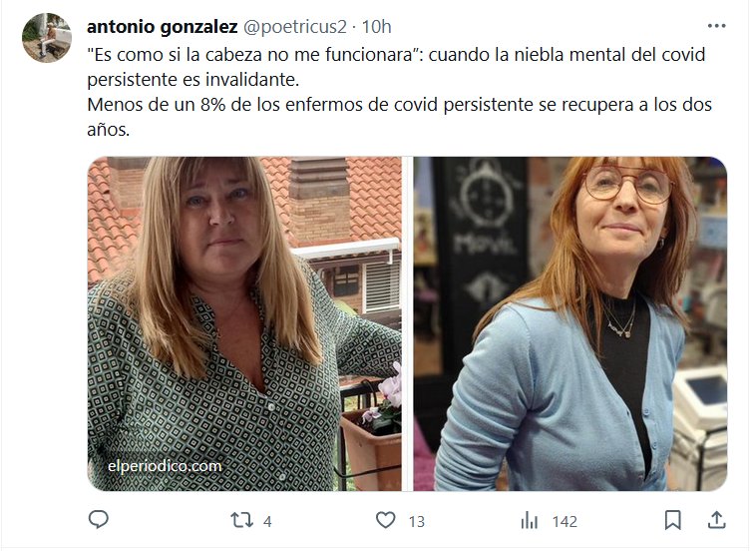Bookmark this tweet

pyautogui.click(x=672, y=520)
